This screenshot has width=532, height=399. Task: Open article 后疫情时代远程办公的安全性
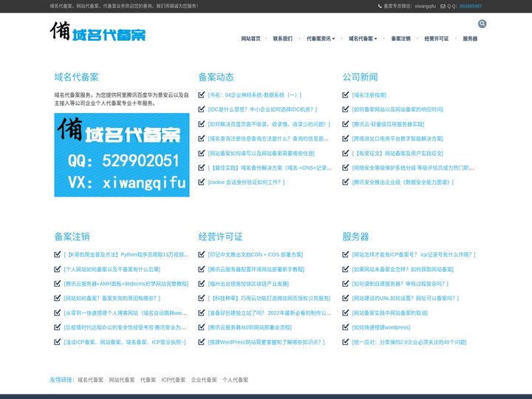tap(125, 327)
